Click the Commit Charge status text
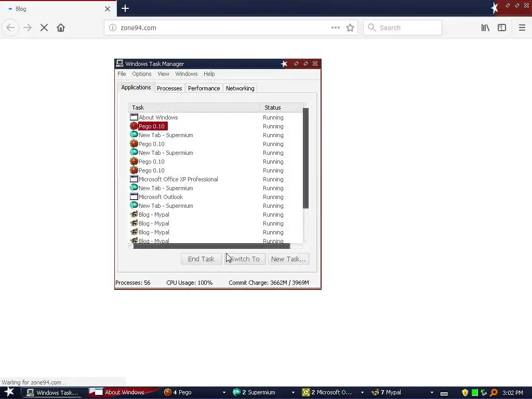 point(269,283)
